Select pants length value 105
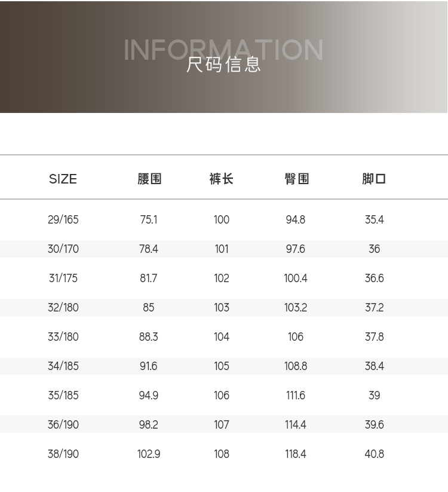The width and height of the screenshot is (448, 492). 222,366
